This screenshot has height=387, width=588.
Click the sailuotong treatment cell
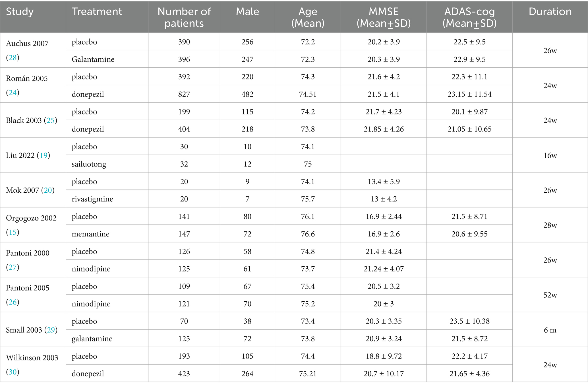[89, 164]
